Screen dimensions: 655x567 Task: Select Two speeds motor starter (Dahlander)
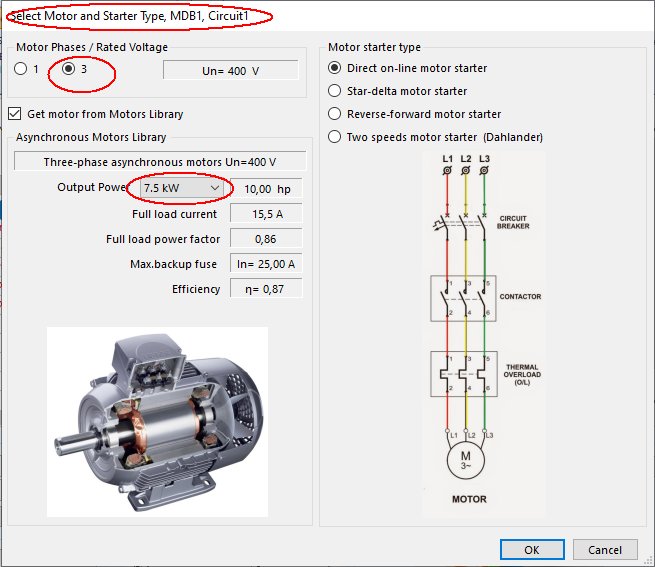click(336, 137)
